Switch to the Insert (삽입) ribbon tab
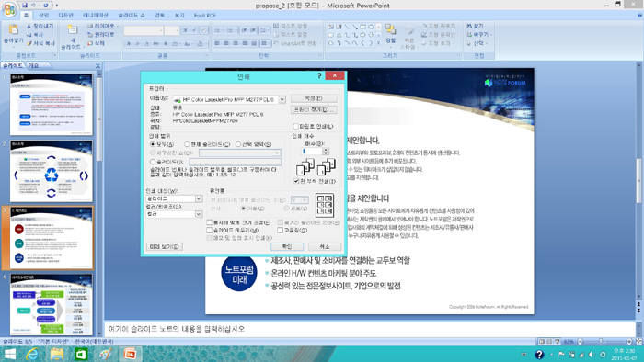The image size is (644, 362). 43,16
